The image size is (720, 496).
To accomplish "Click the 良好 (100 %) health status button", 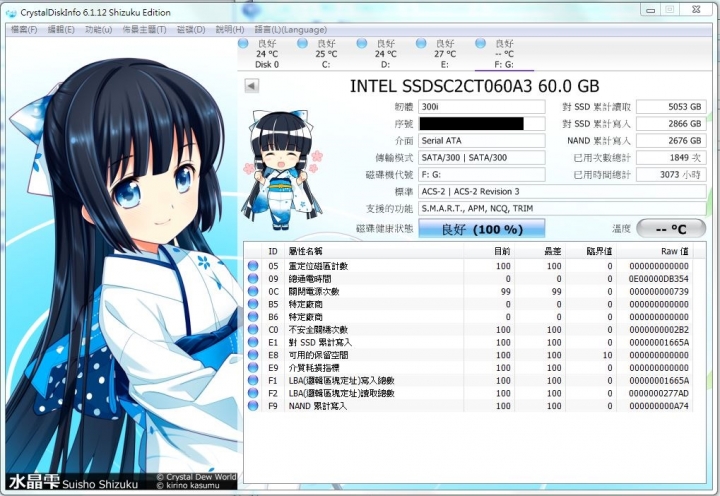I will click(x=482, y=229).
